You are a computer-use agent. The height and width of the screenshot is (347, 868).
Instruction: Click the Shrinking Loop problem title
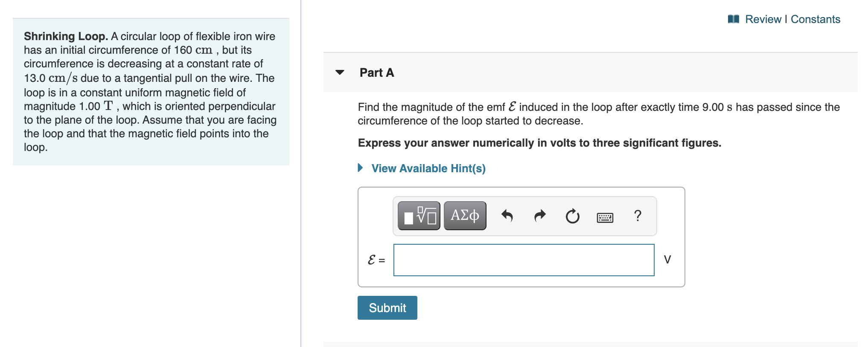66,36
